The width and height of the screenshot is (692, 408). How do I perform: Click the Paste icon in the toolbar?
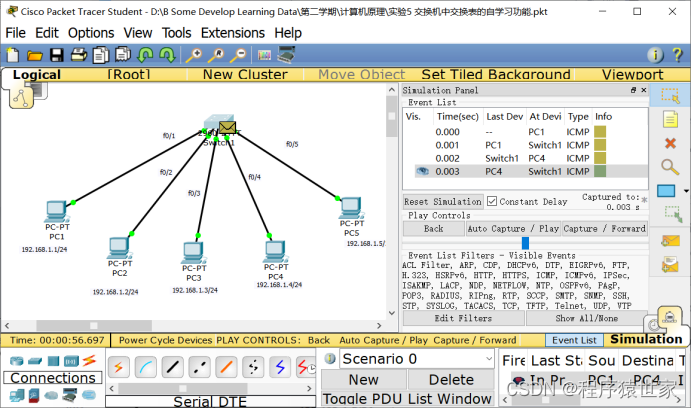coord(123,54)
